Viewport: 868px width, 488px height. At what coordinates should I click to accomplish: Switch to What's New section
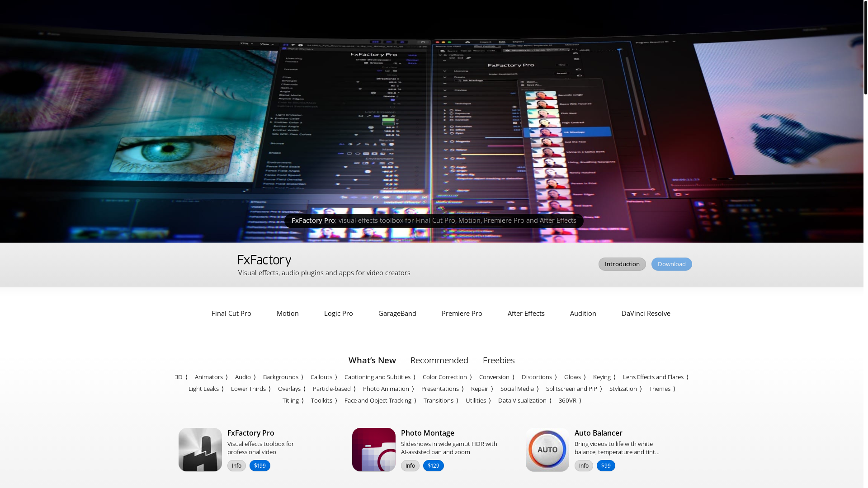click(372, 361)
